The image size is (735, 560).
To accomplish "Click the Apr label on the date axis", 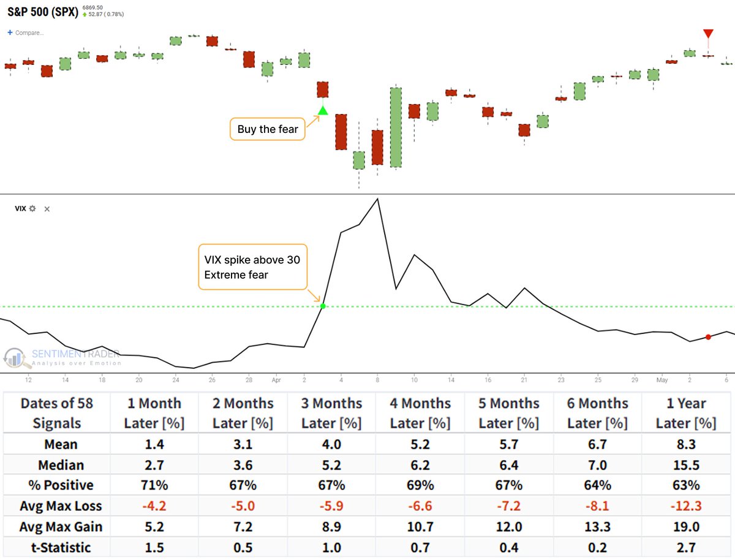I will click(276, 380).
